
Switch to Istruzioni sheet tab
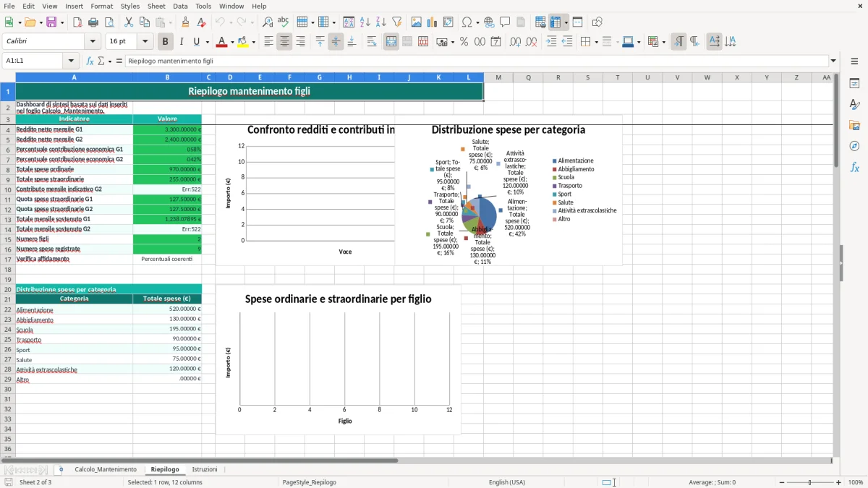pos(205,469)
